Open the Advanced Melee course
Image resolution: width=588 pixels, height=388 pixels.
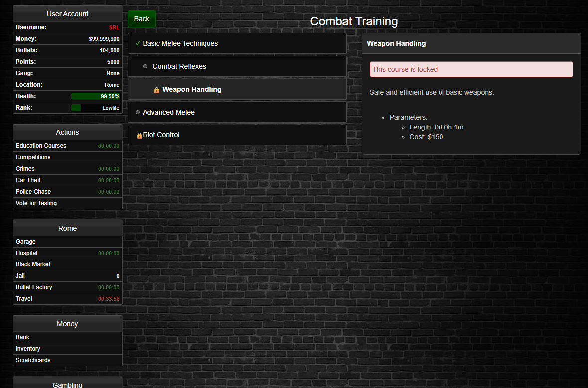click(237, 113)
